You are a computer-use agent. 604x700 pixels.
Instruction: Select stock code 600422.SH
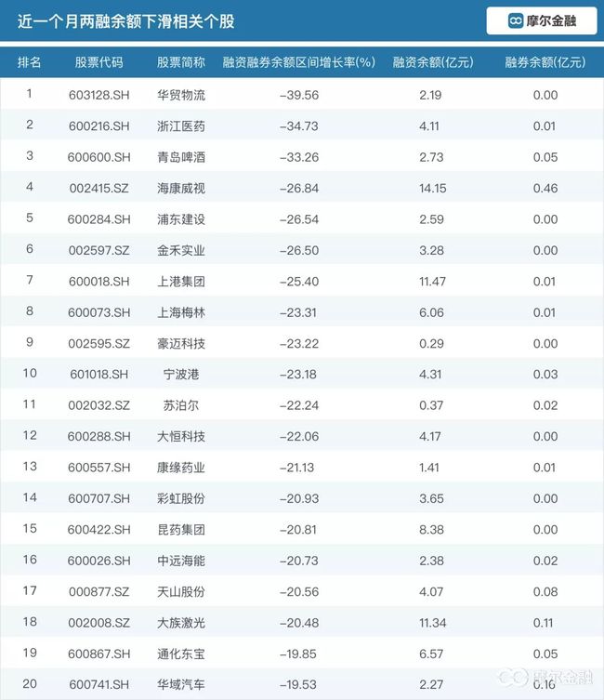coord(99,530)
